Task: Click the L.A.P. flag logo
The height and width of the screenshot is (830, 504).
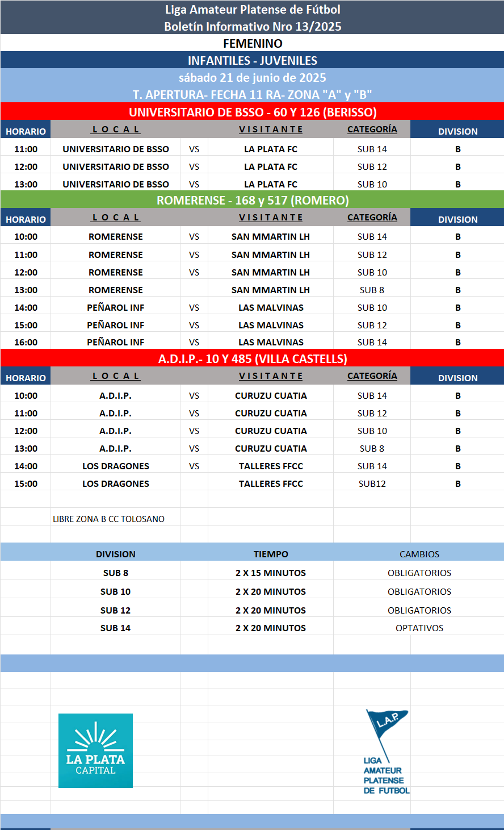Action: [386, 751]
